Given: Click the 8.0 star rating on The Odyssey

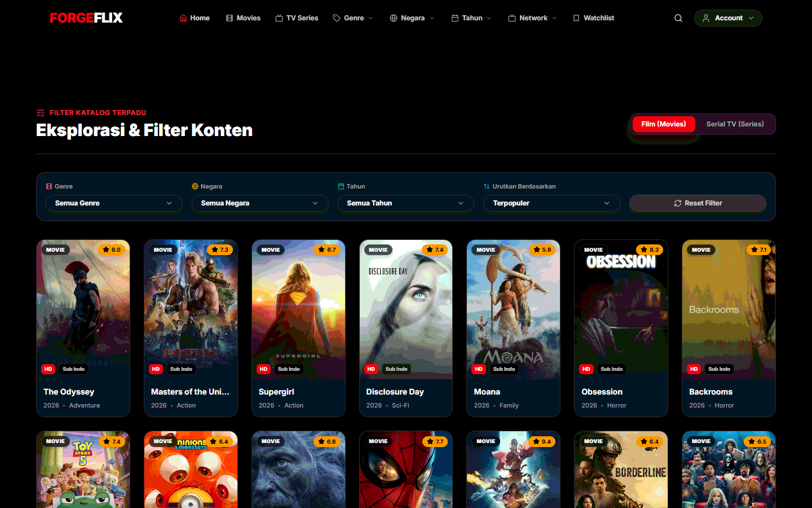Looking at the screenshot, I should (x=112, y=249).
